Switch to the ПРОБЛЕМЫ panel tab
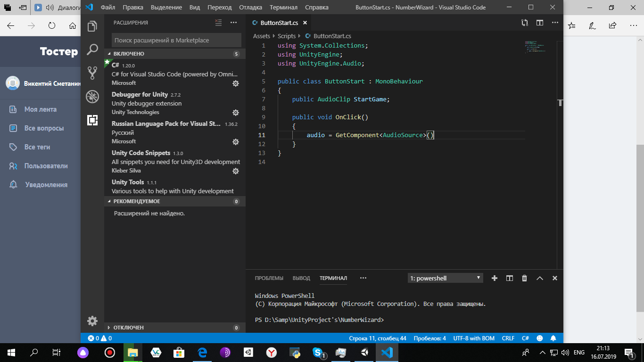The height and width of the screenshot is (362, 644). pos(269,278)
